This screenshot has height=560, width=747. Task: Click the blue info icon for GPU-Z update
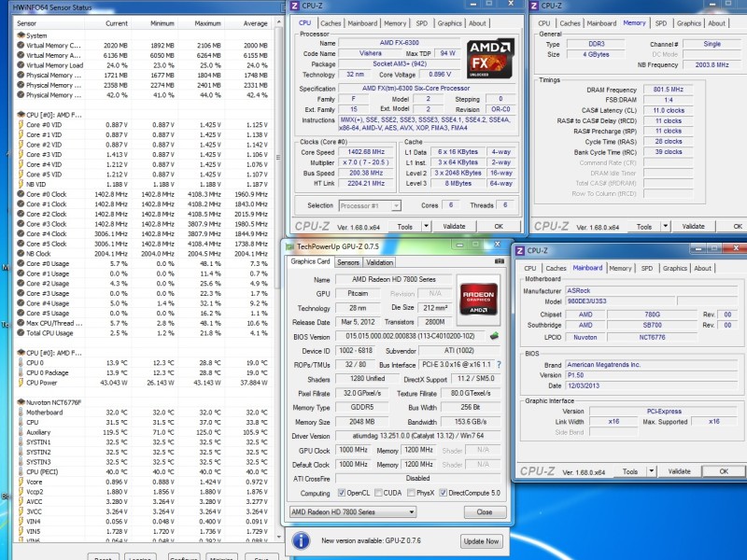coord(301,541)
